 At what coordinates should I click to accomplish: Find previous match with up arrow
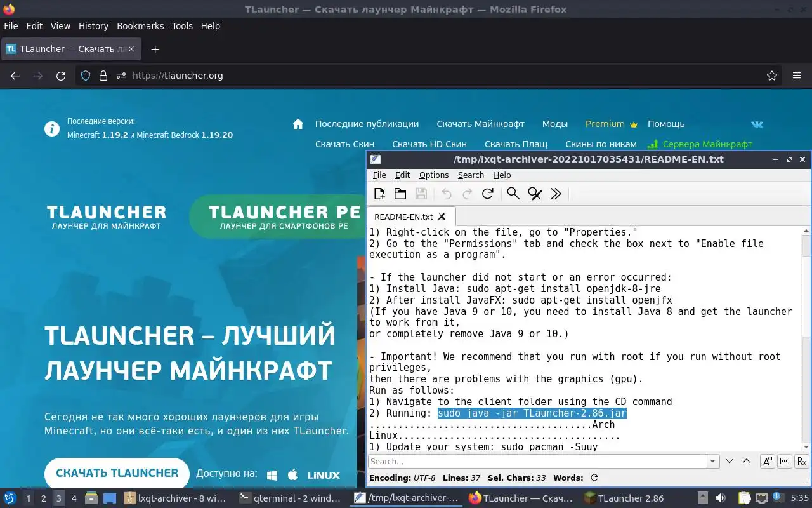pos(746,461)
